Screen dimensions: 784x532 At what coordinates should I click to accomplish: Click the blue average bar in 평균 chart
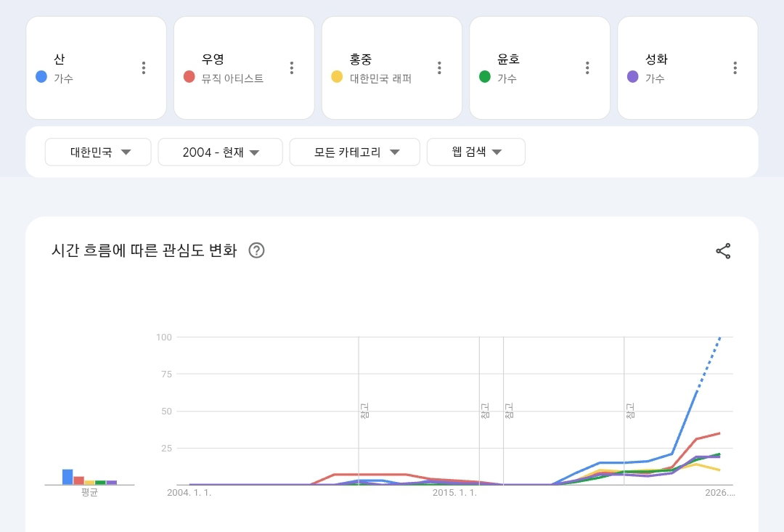click(x=68, y=477)
